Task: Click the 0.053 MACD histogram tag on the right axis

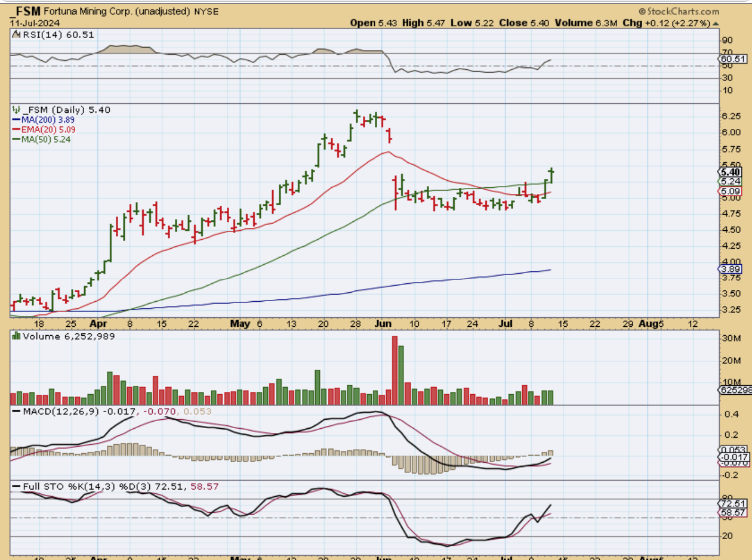Action: [x=733, y=450]
